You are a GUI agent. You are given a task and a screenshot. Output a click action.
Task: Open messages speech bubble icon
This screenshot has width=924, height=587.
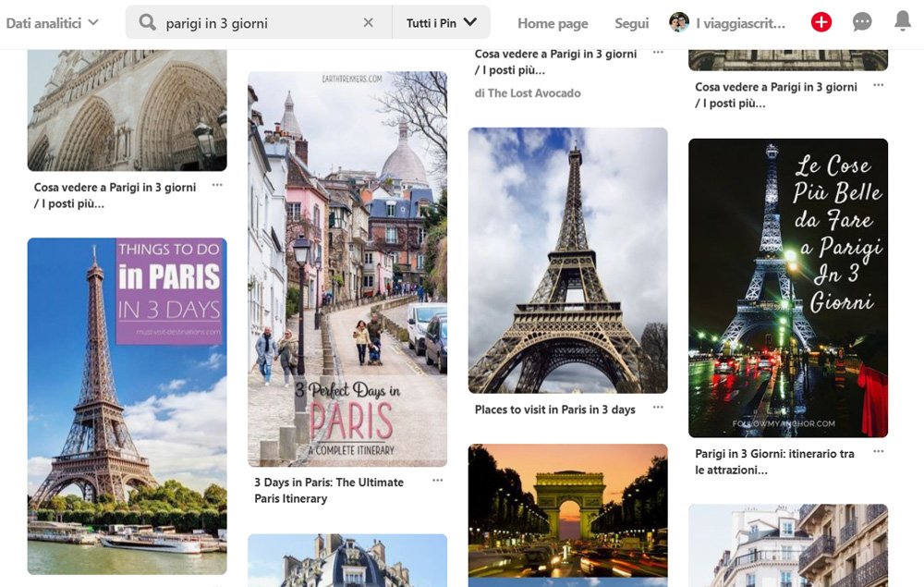pyautogui.click(x=862, y=22)
